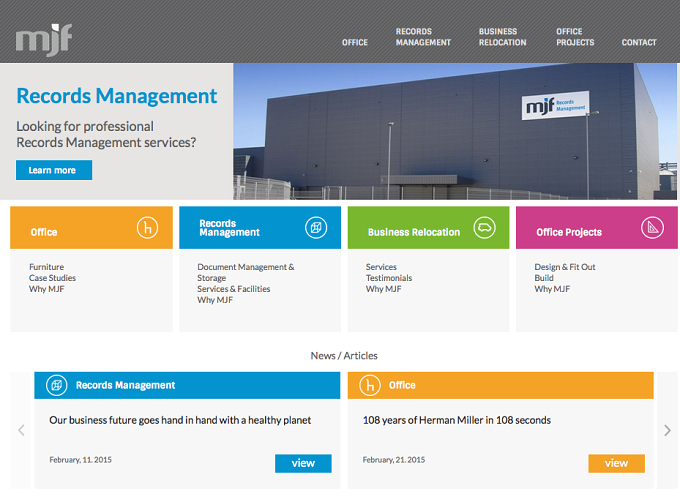Click chair icon in Office news header

coord(370,385)
